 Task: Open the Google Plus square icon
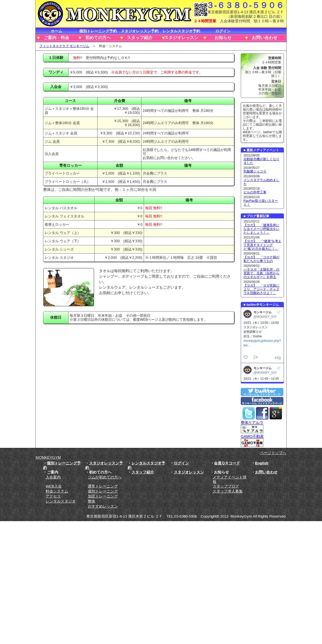pyautogui.click(x=276, y=413)
